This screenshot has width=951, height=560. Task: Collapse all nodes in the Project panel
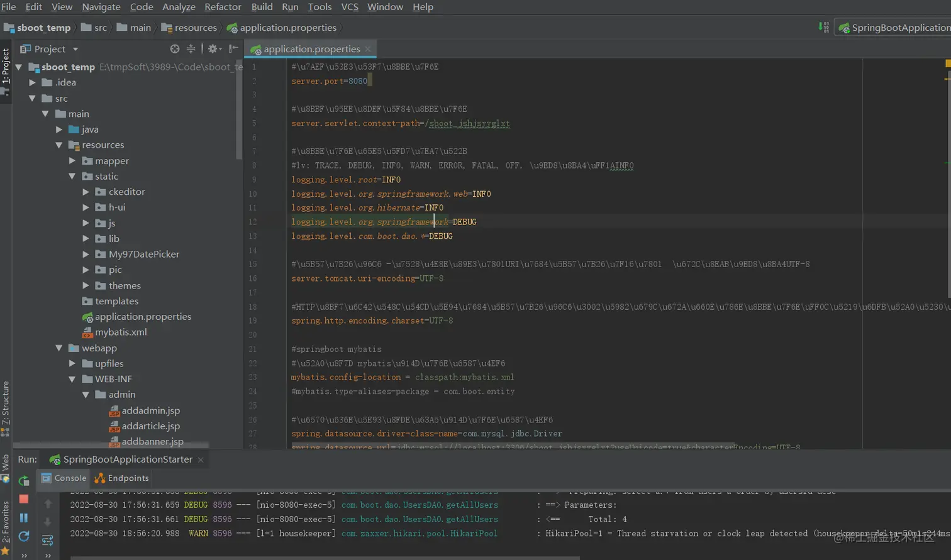pyautogui.click(x=191, y=49)
